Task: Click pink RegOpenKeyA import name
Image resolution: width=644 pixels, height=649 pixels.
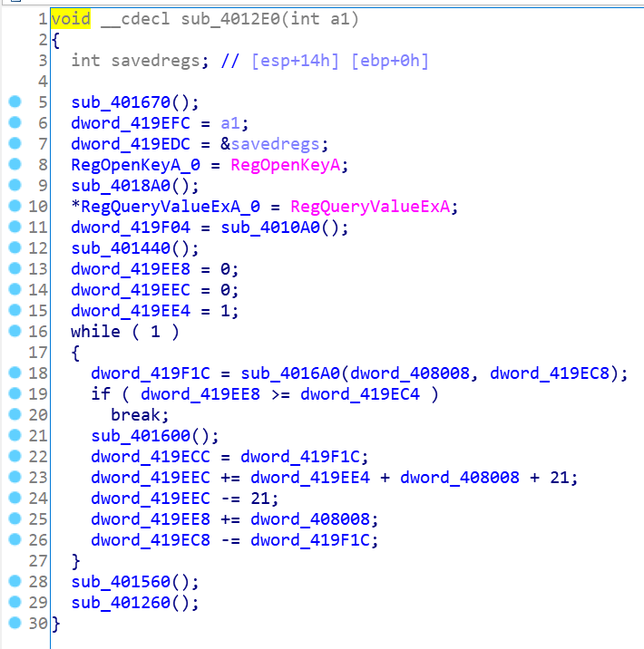Action: pos(286,165)
